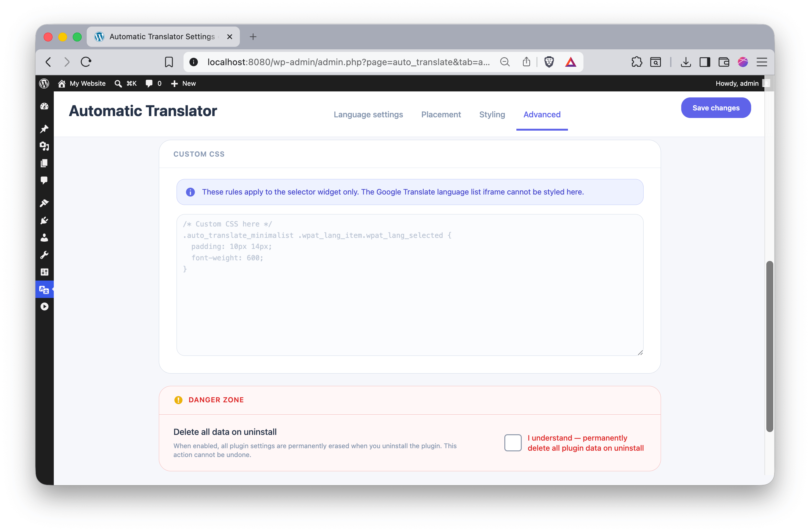Open Brave Shields lion icon

[x=549, y=62]
